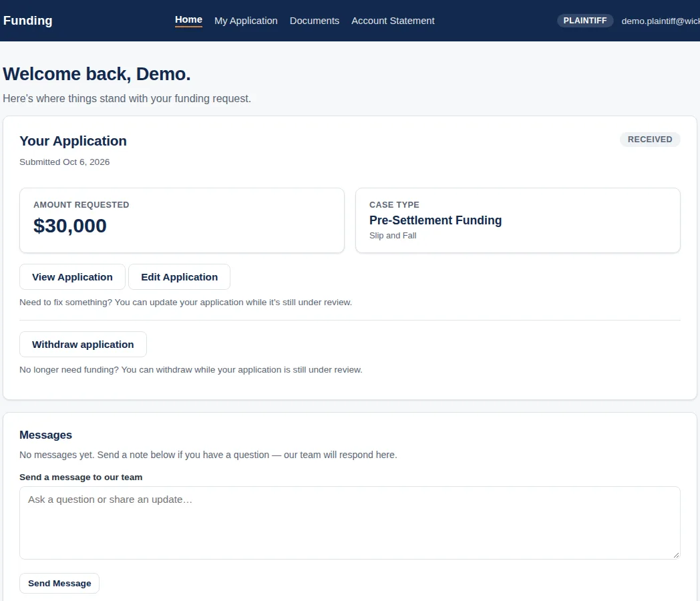Click the View Application button
Viewport: 700px width, 601px height.
click(x=72, y=277)
